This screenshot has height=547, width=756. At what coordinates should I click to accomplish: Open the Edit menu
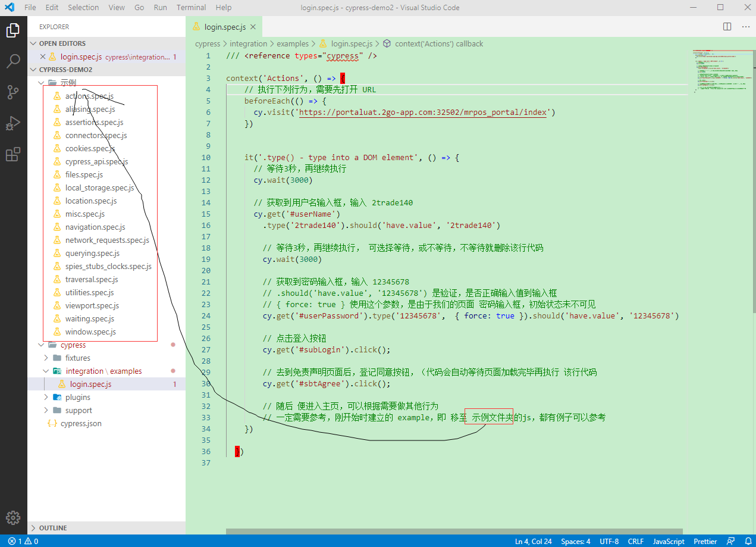click(52, 7)
